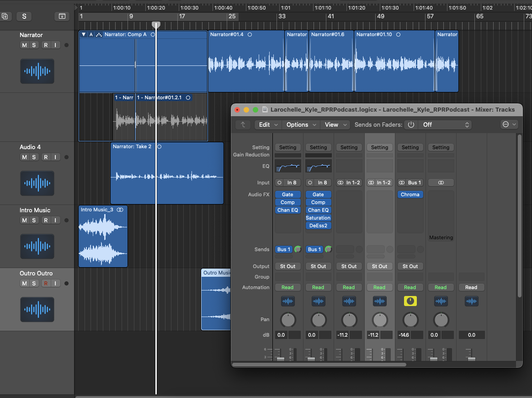
Task: Open first channel Read automation mode
Action: pyautogui.click(x=288, y=288)
